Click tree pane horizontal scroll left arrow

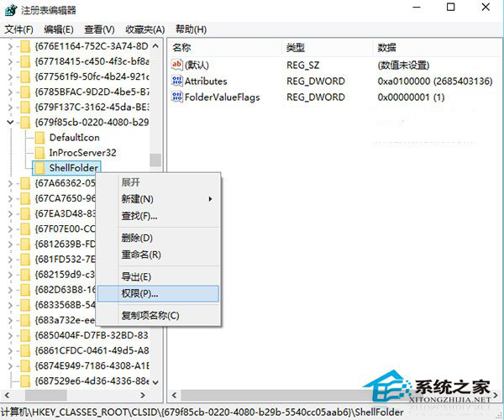[7, 396]
